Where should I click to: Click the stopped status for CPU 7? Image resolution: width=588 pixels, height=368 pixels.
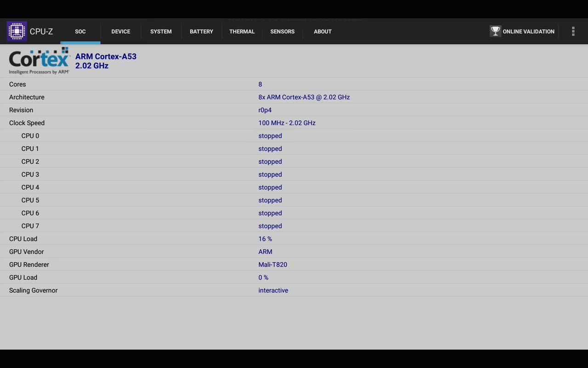(x=270, y=226)
